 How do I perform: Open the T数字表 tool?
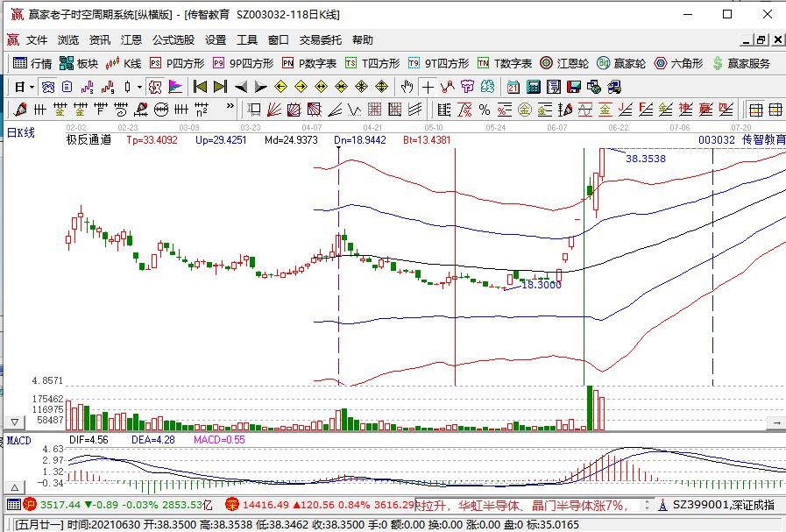(505, 63)
